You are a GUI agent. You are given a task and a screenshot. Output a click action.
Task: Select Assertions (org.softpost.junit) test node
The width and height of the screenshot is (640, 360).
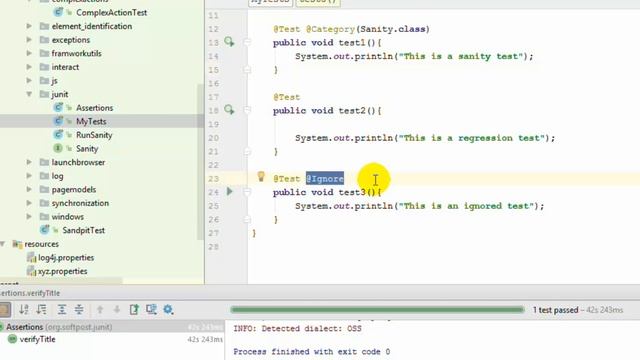pyautogui.click(x=59, y=327)
